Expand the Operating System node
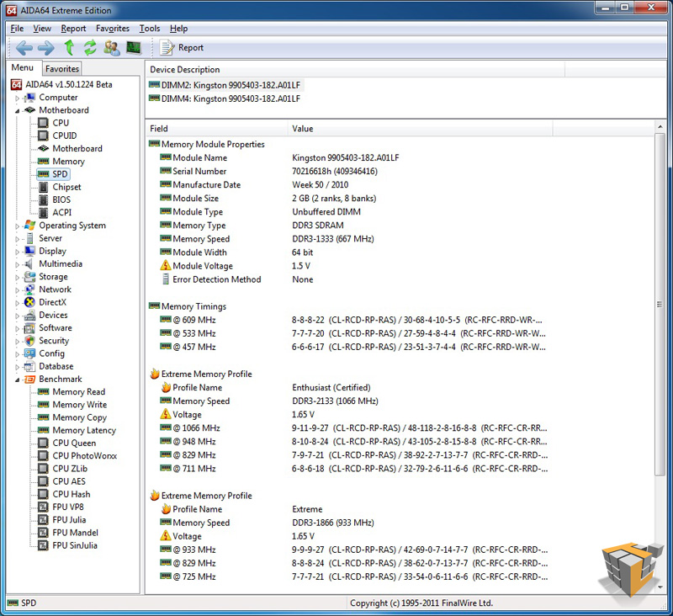Screen dimensions: 673x616 point(17,226)
